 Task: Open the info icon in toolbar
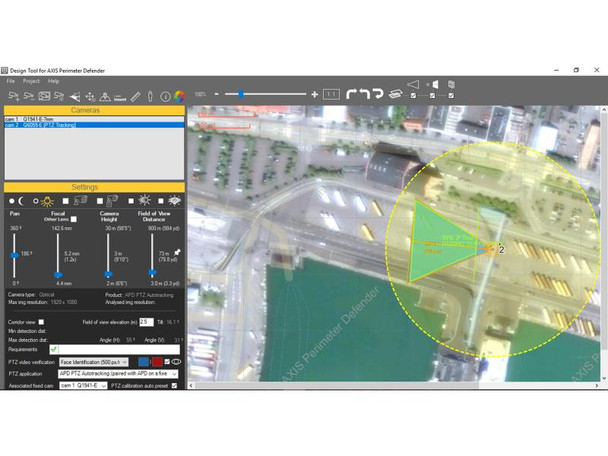point(165,95)
